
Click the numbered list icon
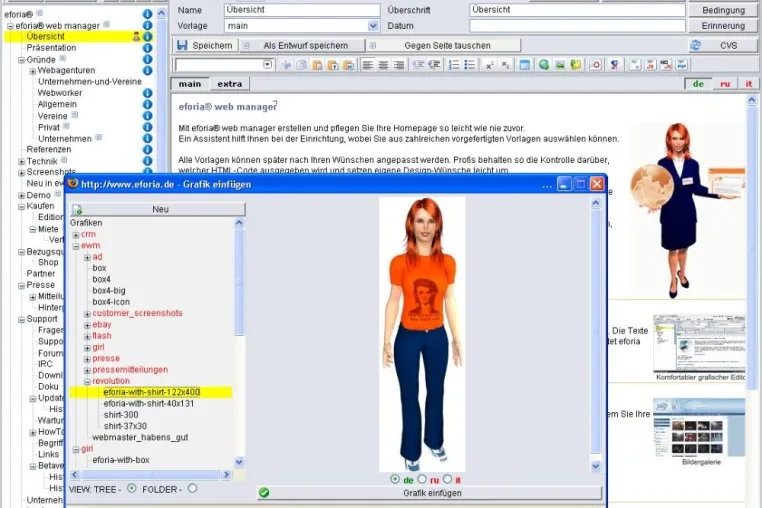[x=454, y=65]
